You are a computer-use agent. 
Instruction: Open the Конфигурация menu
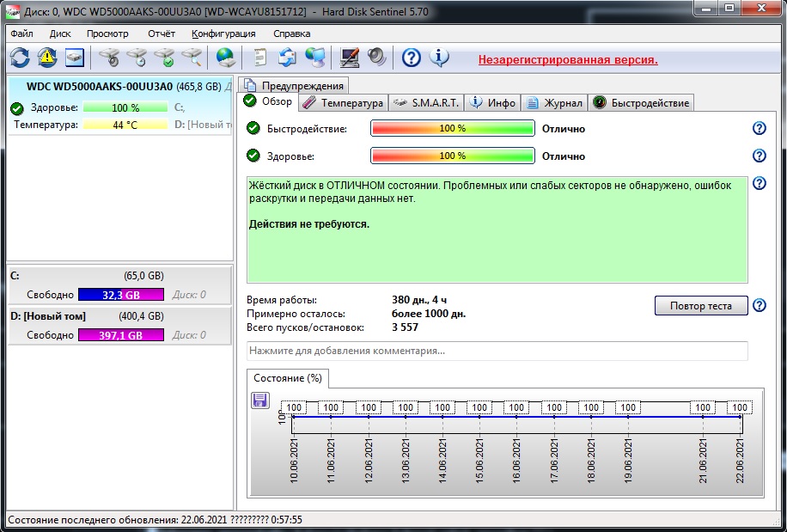point(223,34)
